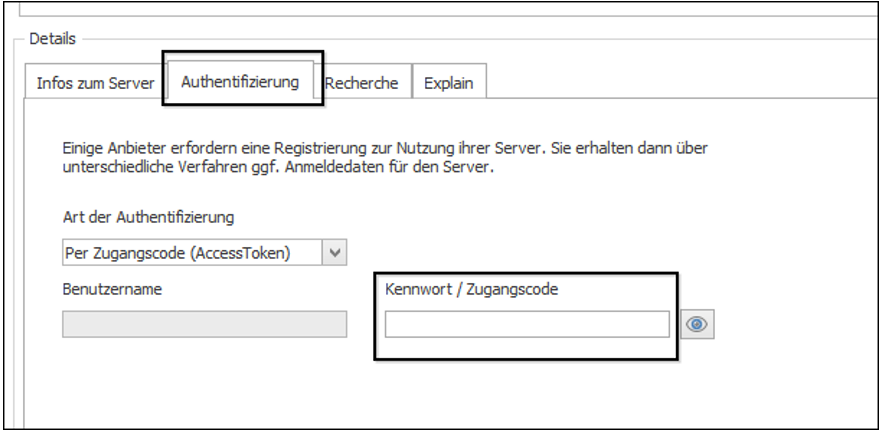Image resolution: width=883 pixels, height=431 pixels.
Task: Open the Art der Authentifizierung dropdown arrow
Action: [335, 253]
